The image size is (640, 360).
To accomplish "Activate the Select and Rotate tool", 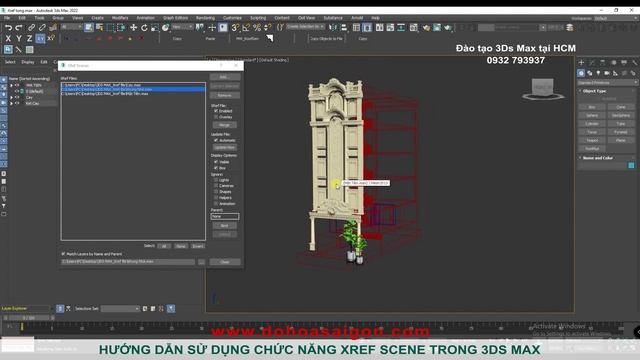I will point(144,28).
